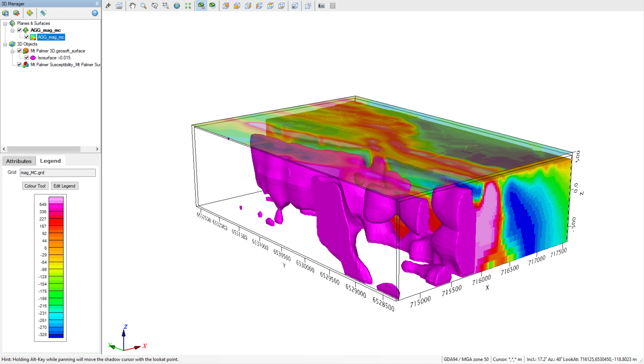
Task: Collapse the Planes & Surfaces tree node
Action: [5, 23]
